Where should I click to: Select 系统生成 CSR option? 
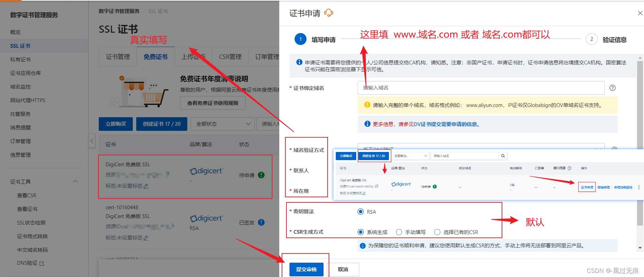click(x=361, y=232)
